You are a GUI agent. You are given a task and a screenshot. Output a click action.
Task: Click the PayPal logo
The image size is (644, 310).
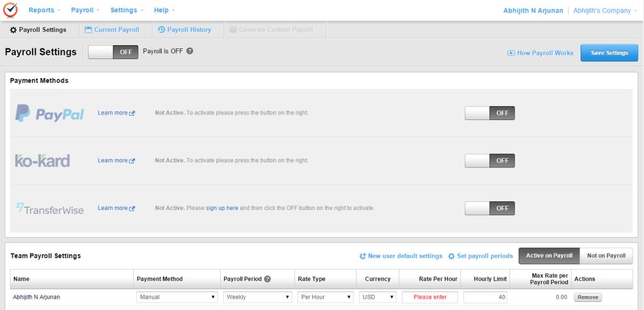pos(50,113)
